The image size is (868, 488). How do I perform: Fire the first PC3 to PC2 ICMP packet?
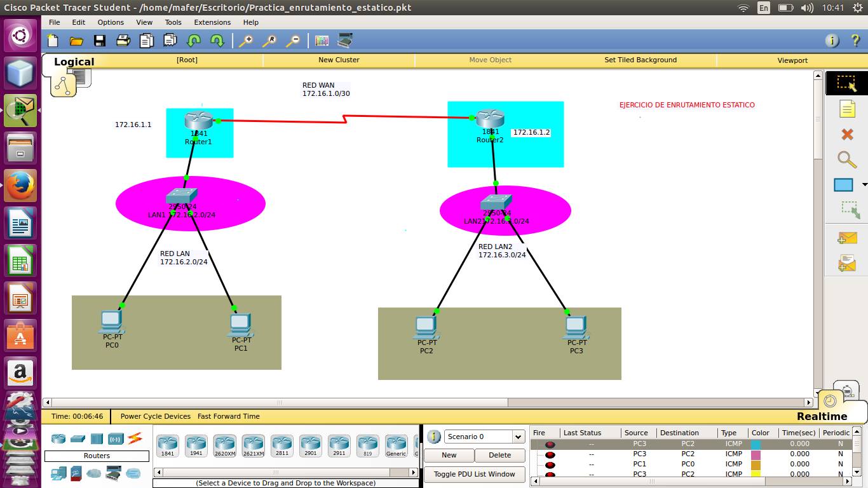pyautogui.click(x=549, y=444)
